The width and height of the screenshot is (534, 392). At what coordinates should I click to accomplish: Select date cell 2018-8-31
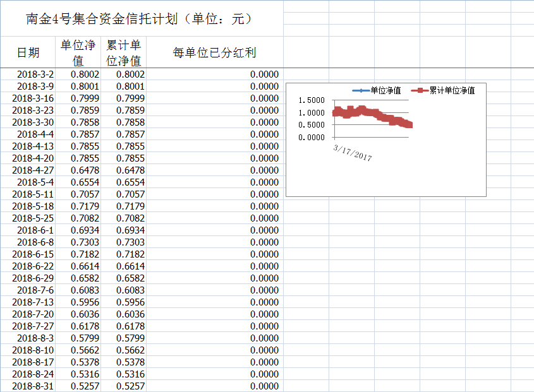click(28, 386)
